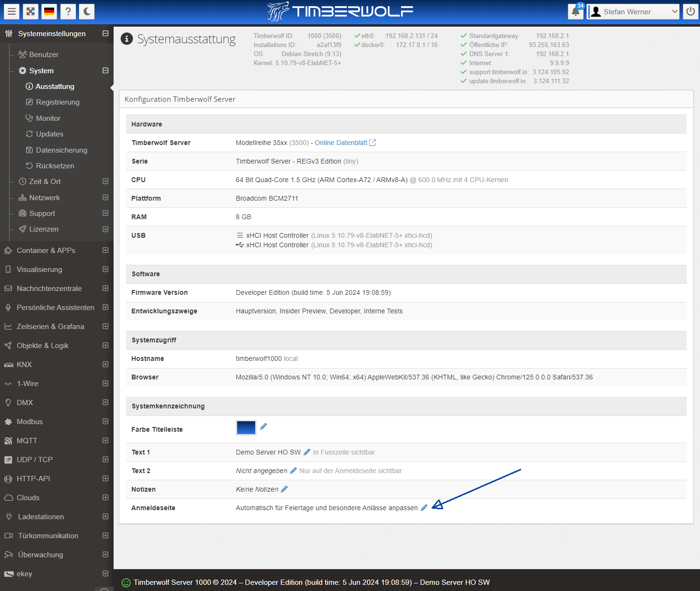Expand the Visualisierung section
The height and width of the screenshot is (591, 700).
coord(105,270)
